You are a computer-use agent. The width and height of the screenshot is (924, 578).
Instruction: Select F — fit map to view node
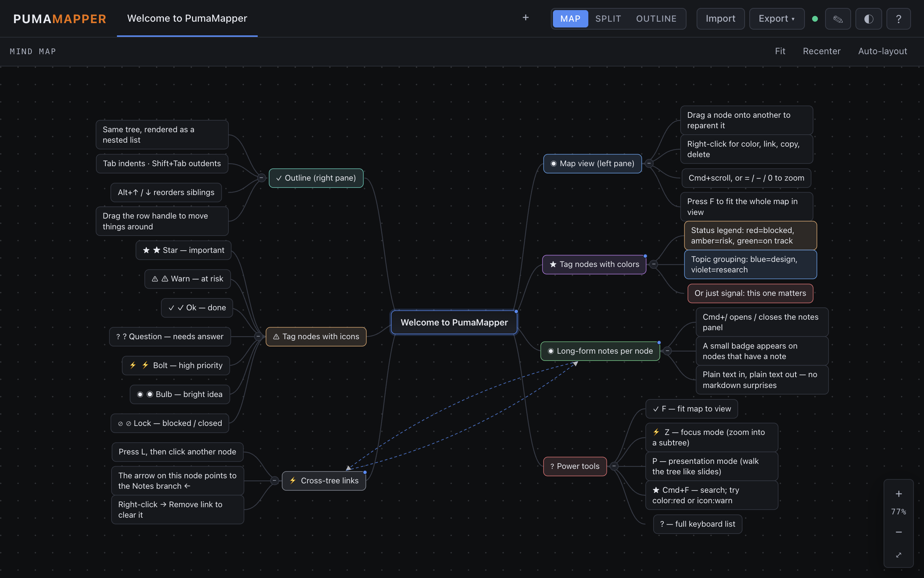692,409
